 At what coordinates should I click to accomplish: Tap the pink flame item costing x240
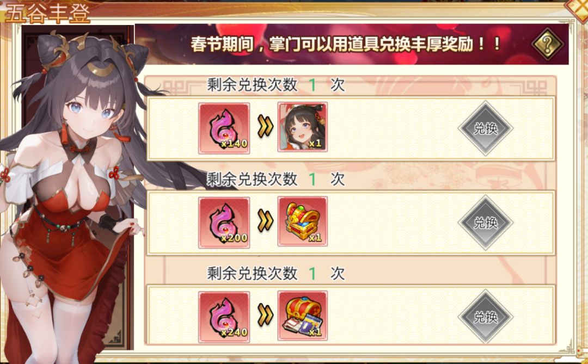click(224, 317)
